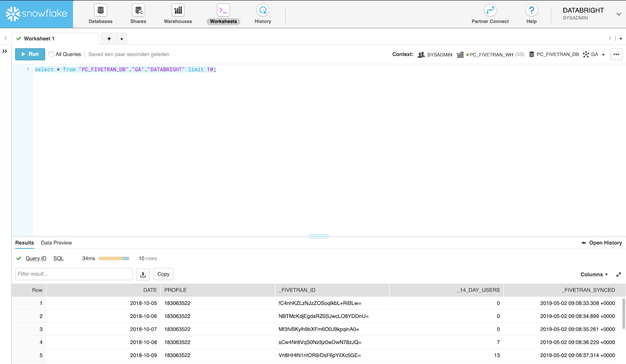This screenshot has width=626, height=364.
Task: Open the Worksheets page
Action: click(x=223, y=14)
